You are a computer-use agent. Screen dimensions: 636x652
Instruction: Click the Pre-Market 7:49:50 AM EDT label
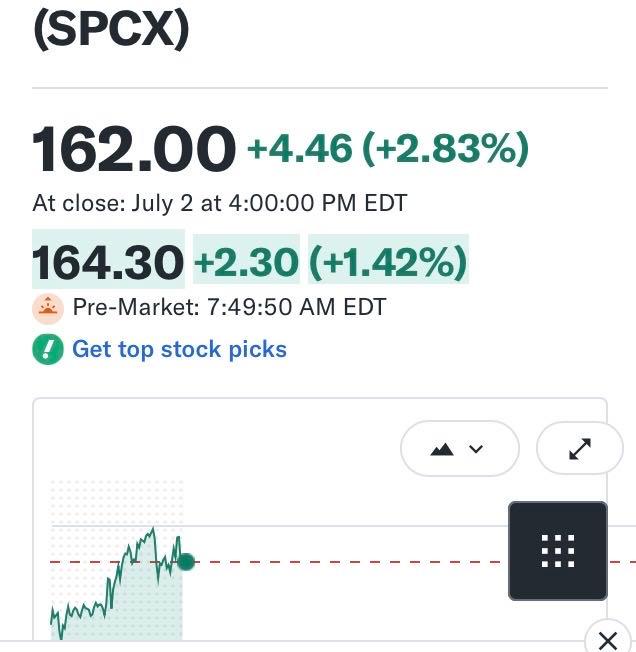pyautogui.click(x=229, y=308)
